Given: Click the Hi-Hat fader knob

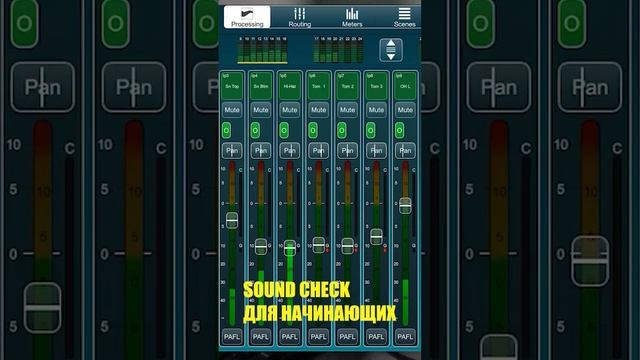Looking at the screenshot, I should click(290, 248).
